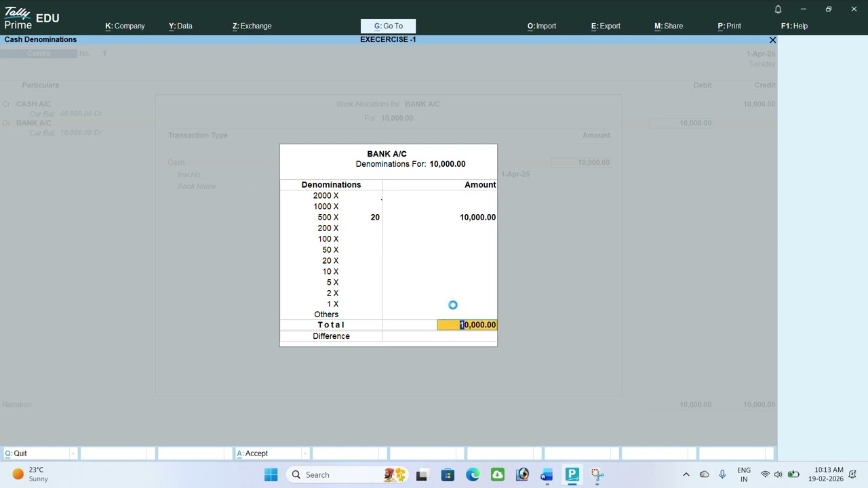This screenshot has width=868, height=488.
Task: Click the microphone tray icon
Action: [722, 474]
